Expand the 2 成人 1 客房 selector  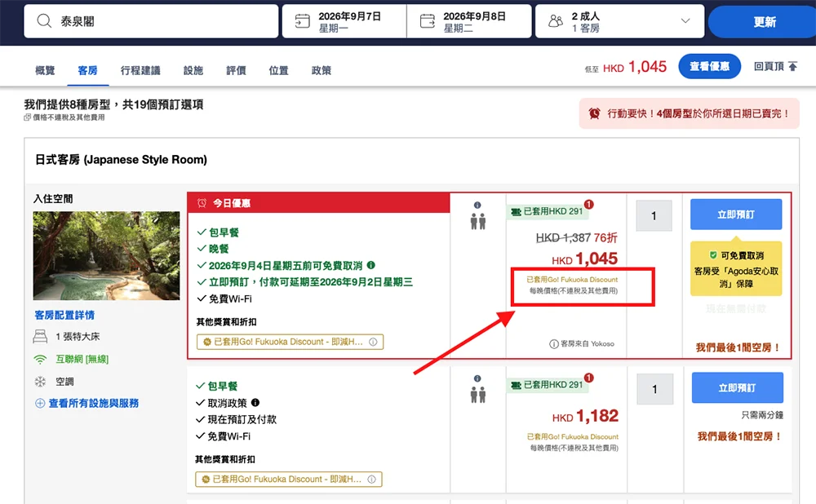pyautogui.click(x=620, y=21)
